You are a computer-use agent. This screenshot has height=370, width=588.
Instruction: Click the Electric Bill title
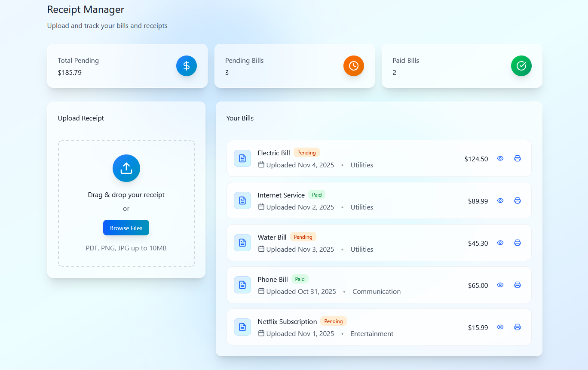point(274,153)
